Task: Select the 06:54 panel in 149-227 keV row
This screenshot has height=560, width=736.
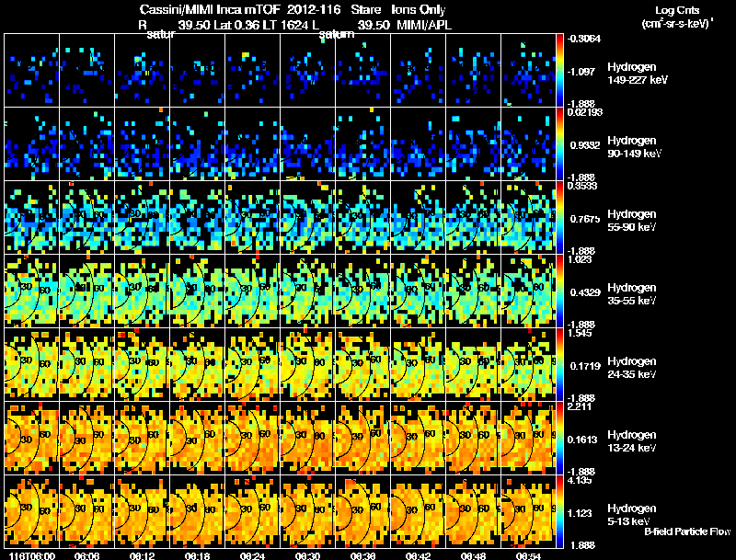Action: tap(528, 71)
